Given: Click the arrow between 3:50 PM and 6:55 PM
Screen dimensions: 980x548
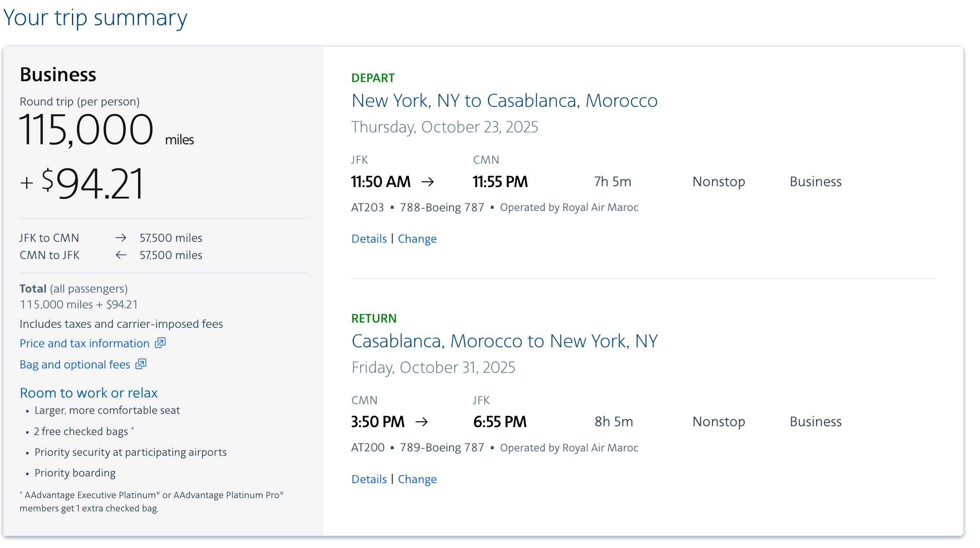Looking at the screenshot, I should [x=422, y=422].
